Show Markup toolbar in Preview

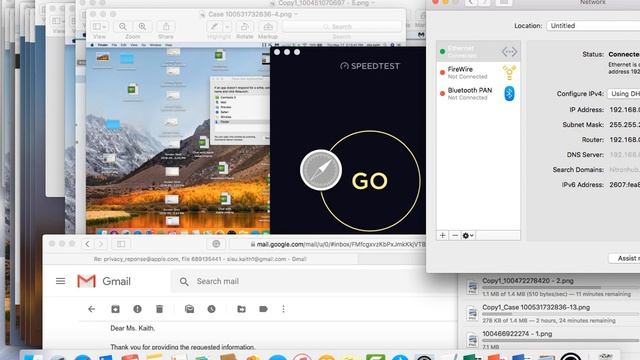click(268, 27)
